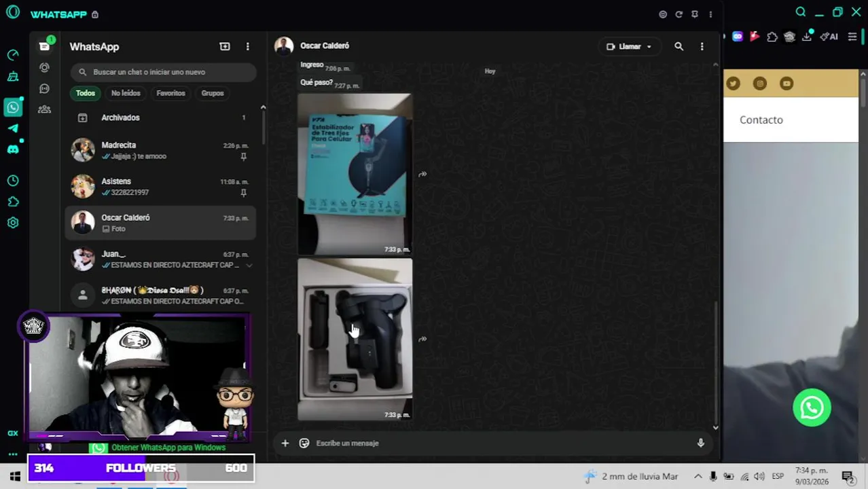868x489 pixels.
Task: Open Asistens chat
Action: (160, 186)
